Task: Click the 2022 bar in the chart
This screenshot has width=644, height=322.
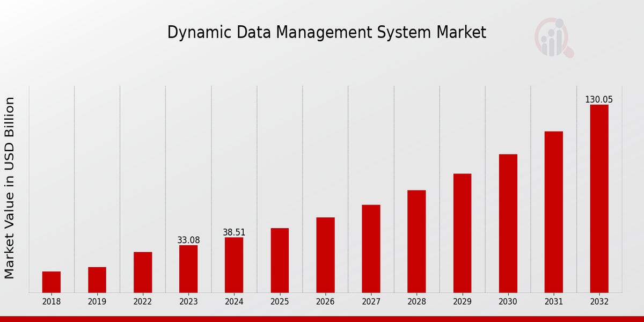Action: pos(143,272)
